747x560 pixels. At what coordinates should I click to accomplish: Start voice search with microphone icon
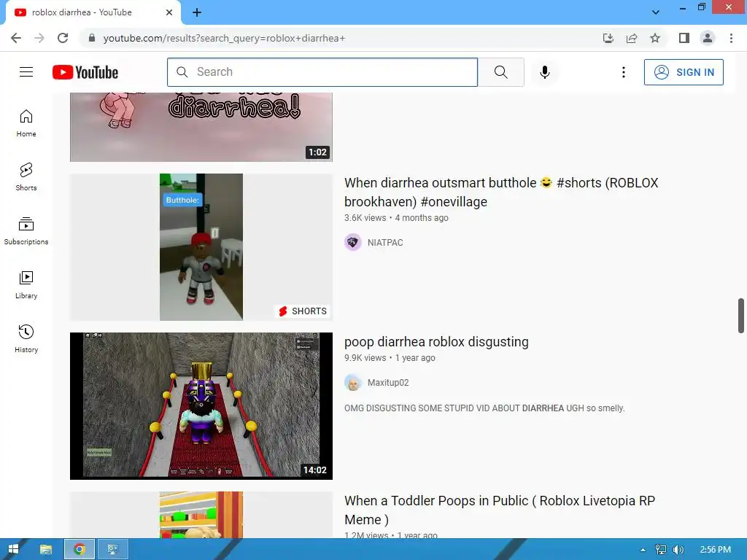[544, 72]
